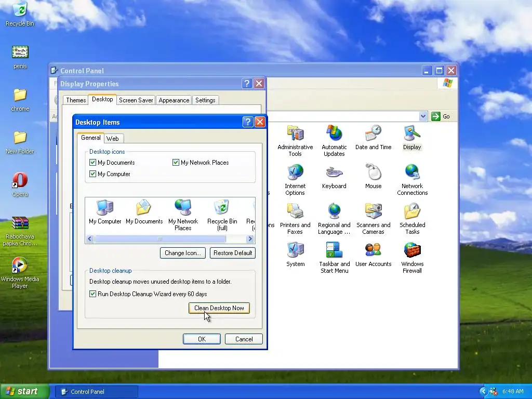Open the Start menu
The width and height of the screenshot is (532, 399).
pyautogui.click(x=24, y=391)
